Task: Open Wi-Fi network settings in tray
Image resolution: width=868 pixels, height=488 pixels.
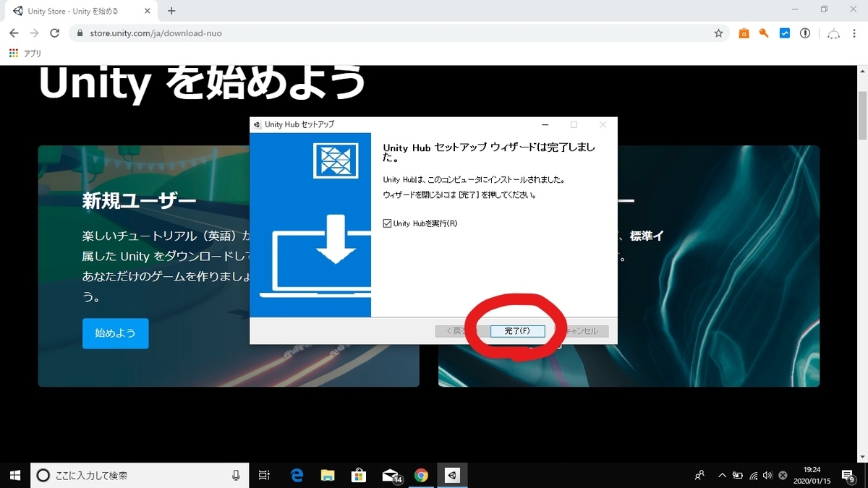Action: [753, 475]
